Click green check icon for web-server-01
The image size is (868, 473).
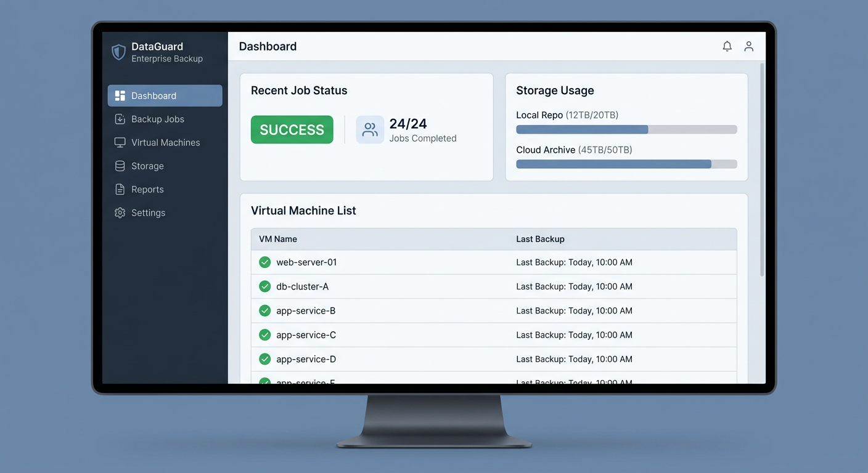265,262
